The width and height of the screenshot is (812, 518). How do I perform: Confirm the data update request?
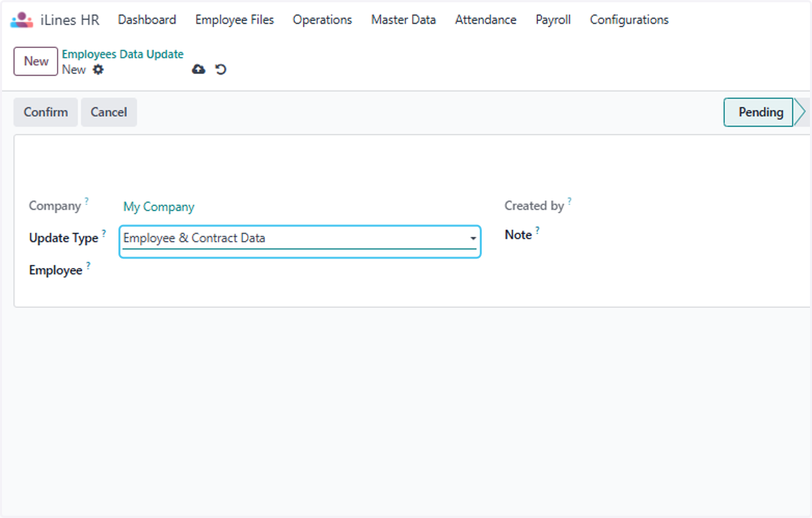click(x=46, y=112)
